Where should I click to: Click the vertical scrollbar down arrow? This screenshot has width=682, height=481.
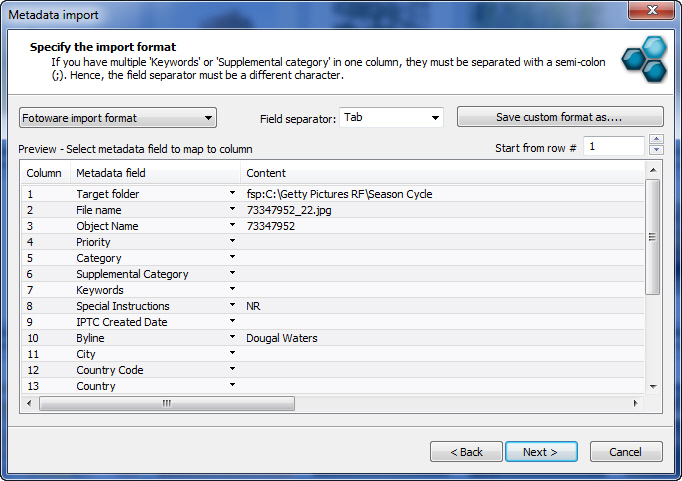pos(653,386)
